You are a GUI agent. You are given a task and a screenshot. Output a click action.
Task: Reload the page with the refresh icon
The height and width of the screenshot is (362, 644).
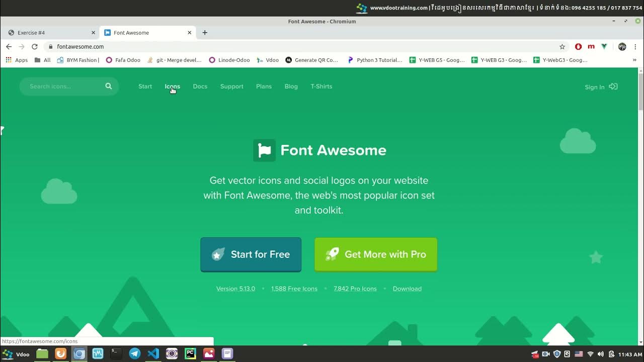tap(34, 46)
